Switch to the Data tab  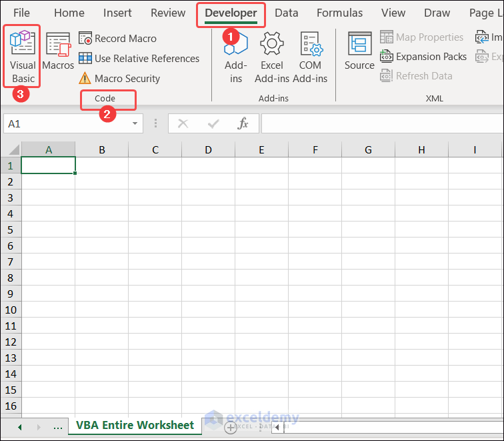click(287, 13)
